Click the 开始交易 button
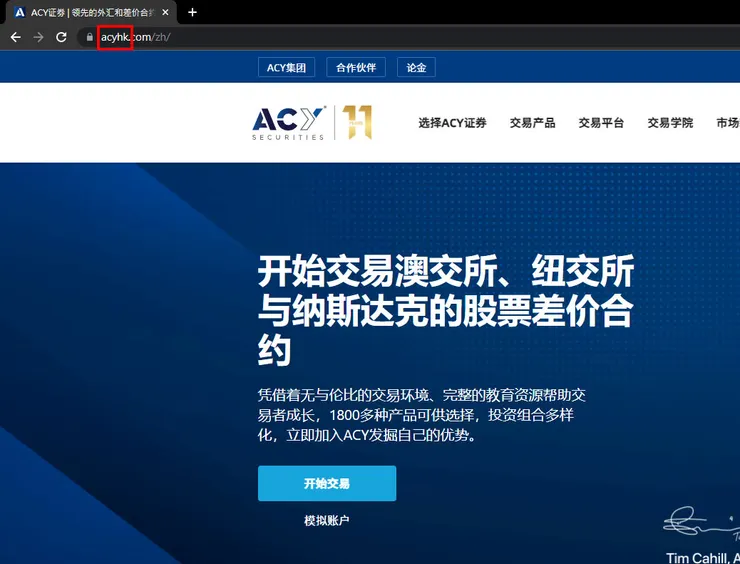740x564 pixels. (327, 483)
